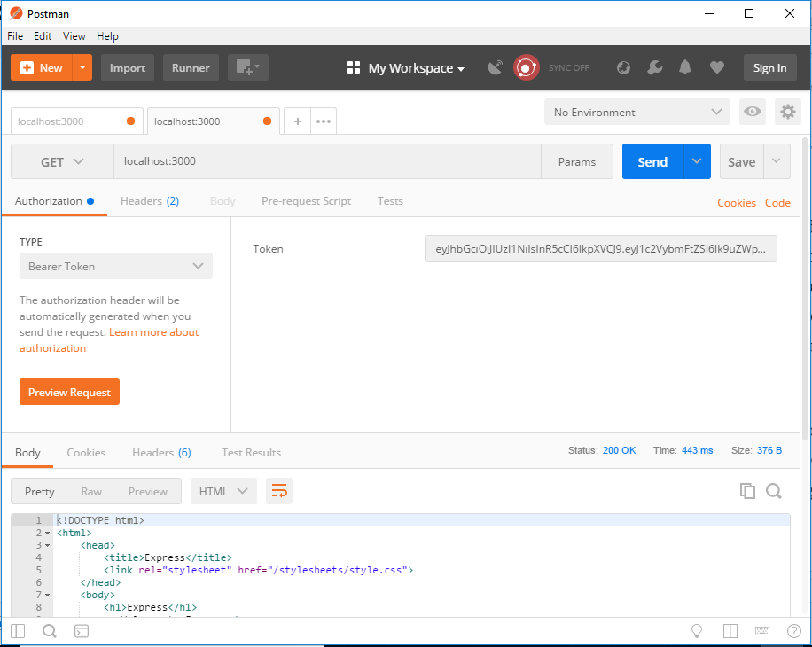Open the wrench settings menu icon
812x647 pixels.
[654, 67]
